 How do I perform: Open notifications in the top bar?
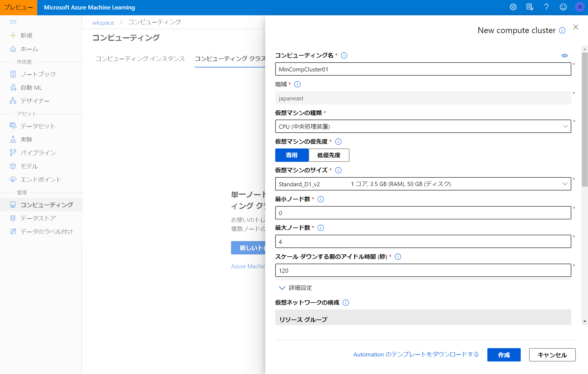[x=530, y=7]
